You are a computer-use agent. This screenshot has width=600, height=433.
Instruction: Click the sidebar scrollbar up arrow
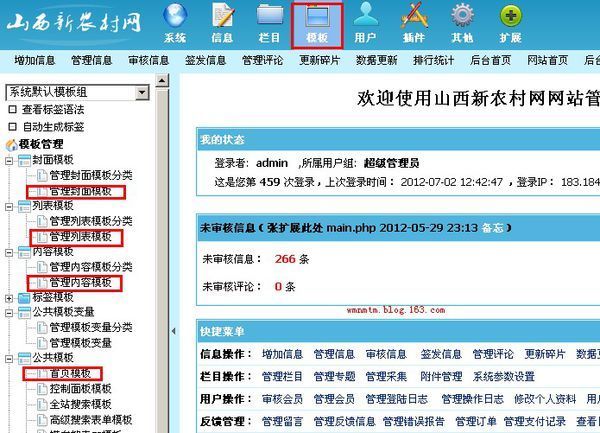point(162,81)
